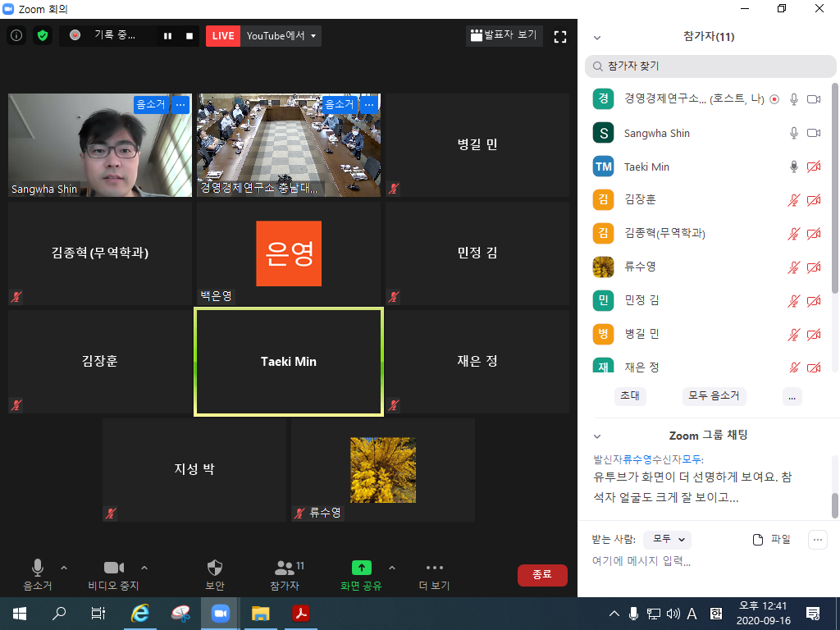Click the participant search field

[710, 66]
